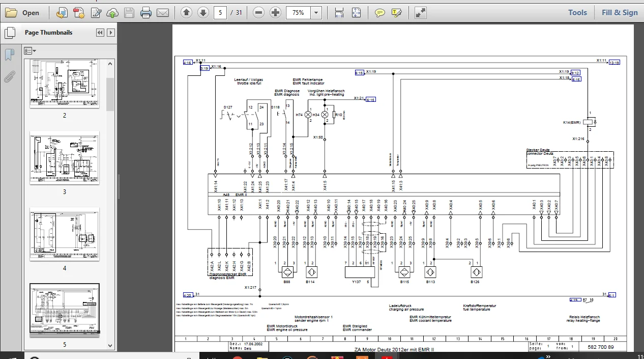Image resolution: width=644 pixels, height=359 pixels.
Task: Switch to read mode view
Action: point(421,13)
